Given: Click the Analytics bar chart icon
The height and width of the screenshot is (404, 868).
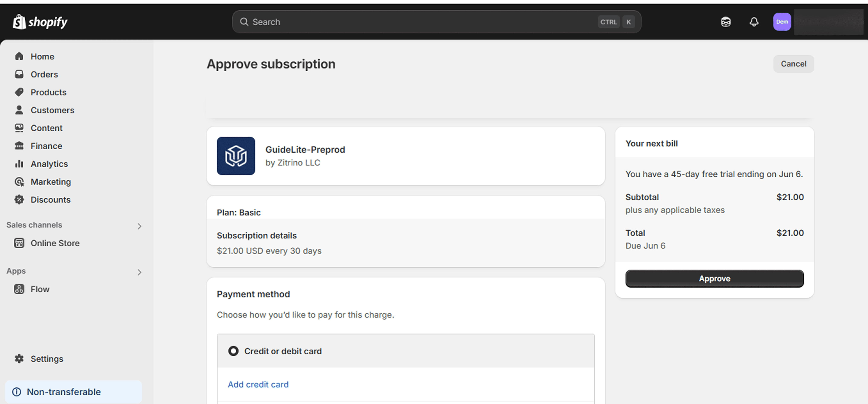Looking at the screenshot, I should [19, 164].
